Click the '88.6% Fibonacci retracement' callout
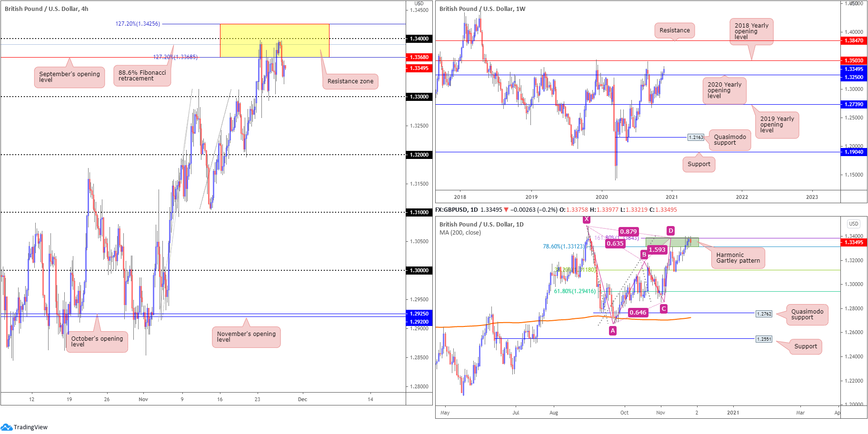The image size is (868, 434). [x=142, y=76]
